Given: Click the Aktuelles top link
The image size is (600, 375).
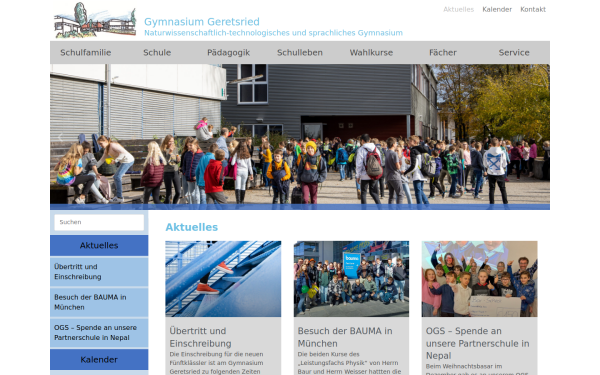Looking at the screenshot, I should click(x=458, y=10).
